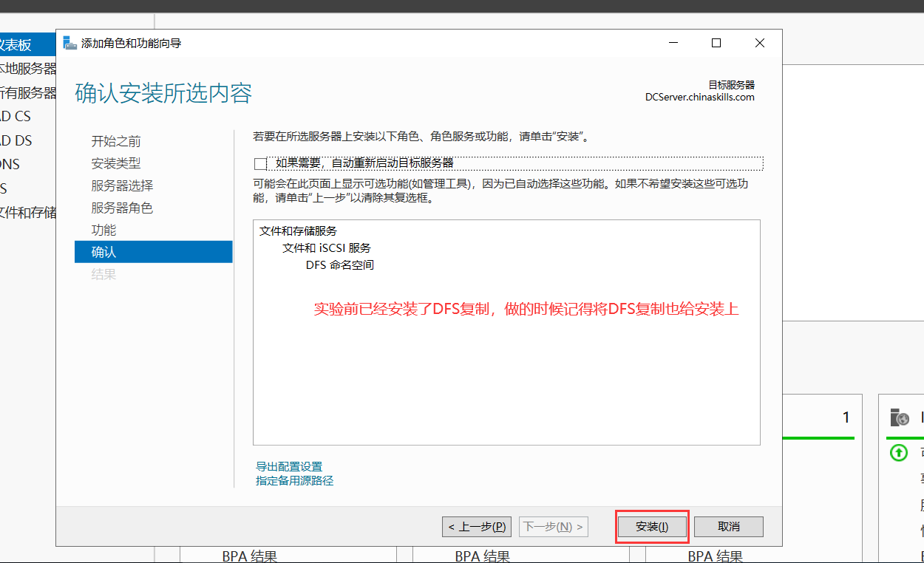Click 文件和存储服务 in the list
Screen dimensions: 924x563
[298, 231]
